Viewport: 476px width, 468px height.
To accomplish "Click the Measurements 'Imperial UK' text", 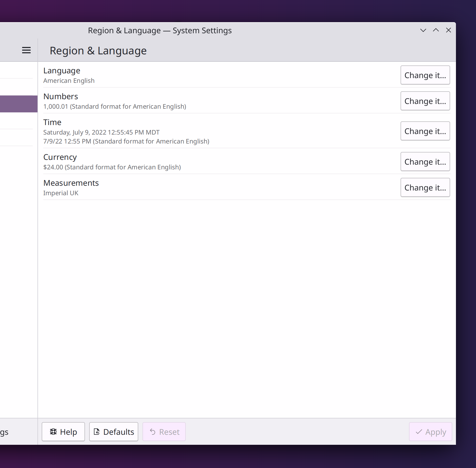I will [61, 193].
